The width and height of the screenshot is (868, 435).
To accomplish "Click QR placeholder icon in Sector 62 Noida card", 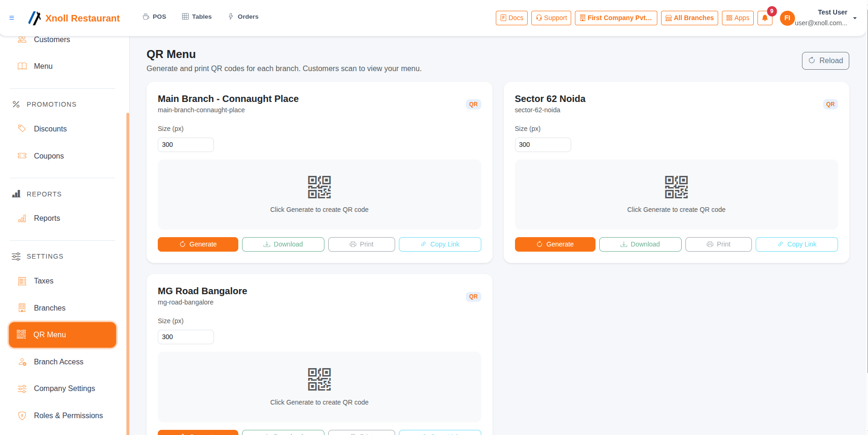I will click(x=677, y=187).
